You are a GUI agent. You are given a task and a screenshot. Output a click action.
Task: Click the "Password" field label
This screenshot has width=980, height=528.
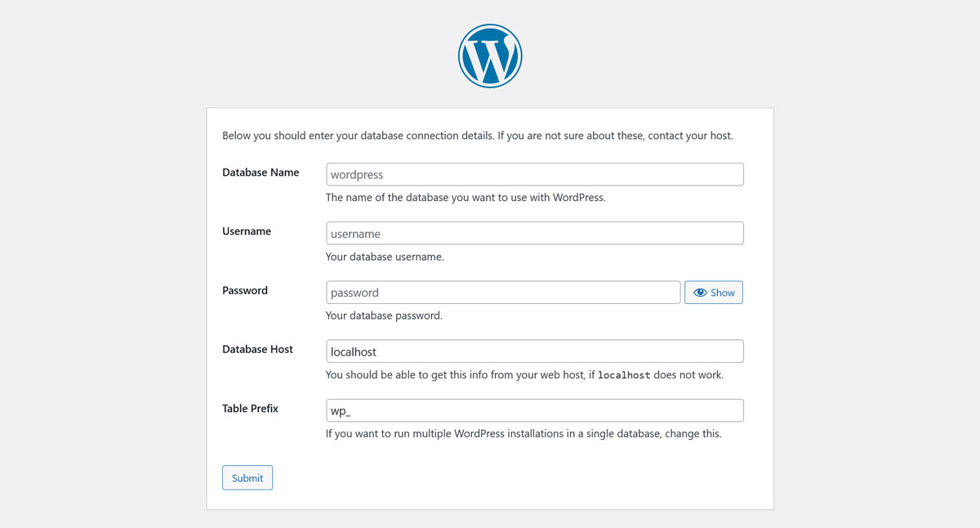click(x=245, y=290)
